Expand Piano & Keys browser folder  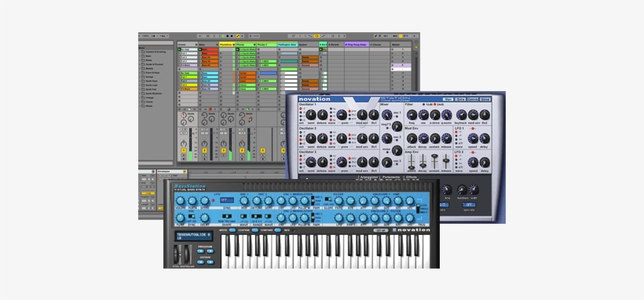pos(140,73)
